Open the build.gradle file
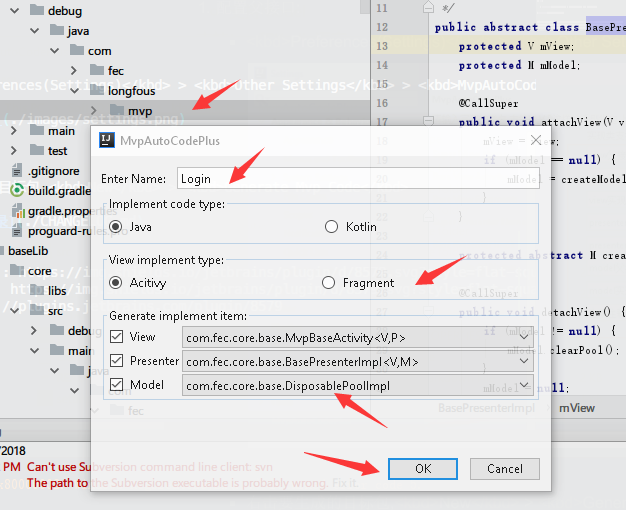The width and height of the screenshot is (626, 510). pyautogui.click(x=59, y=191)
